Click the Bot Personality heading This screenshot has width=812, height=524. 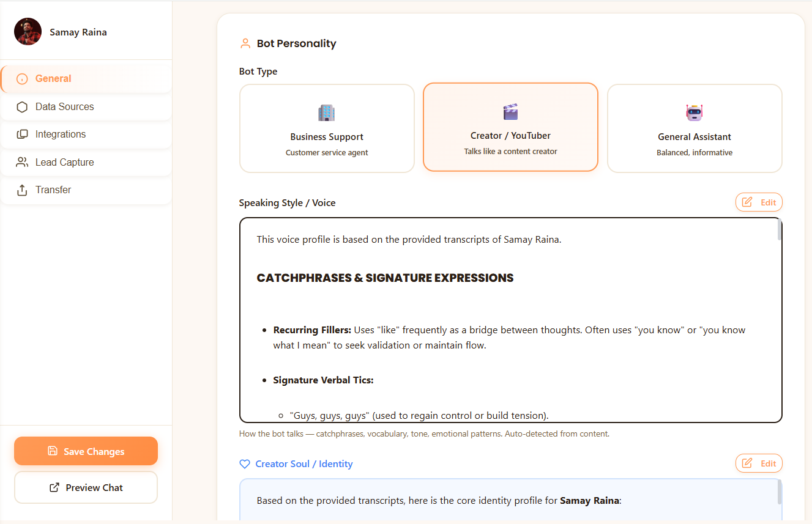pyautogui.click(x=297, y=43)
